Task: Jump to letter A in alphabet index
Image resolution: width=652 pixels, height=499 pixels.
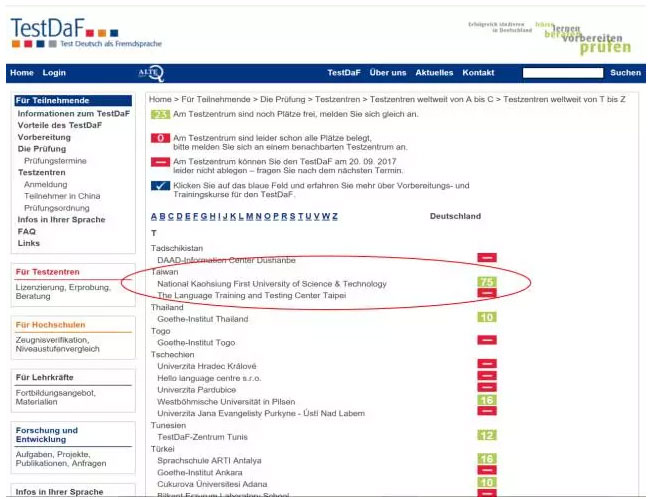Action: 154,216
